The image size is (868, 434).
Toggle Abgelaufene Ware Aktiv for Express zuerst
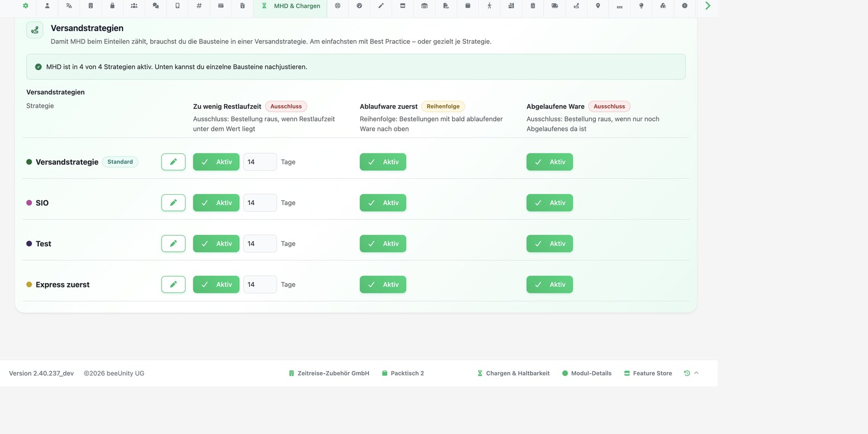pos(550,284)
